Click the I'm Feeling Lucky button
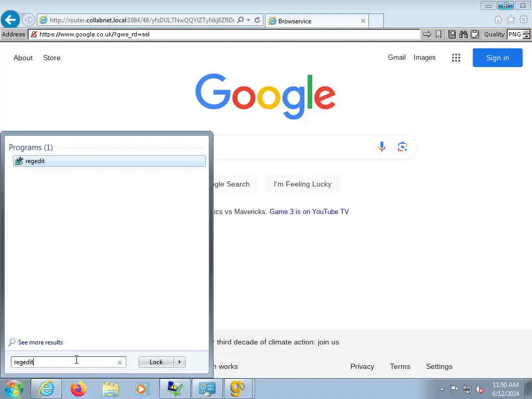Viewport: 532px width, 399px height. coord(302,184)
